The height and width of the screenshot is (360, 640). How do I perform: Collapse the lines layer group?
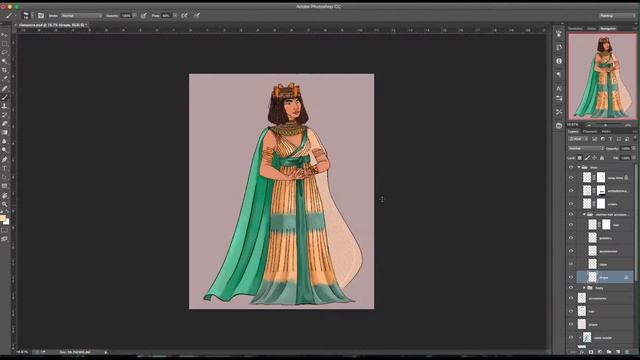[x=579, y=167]
